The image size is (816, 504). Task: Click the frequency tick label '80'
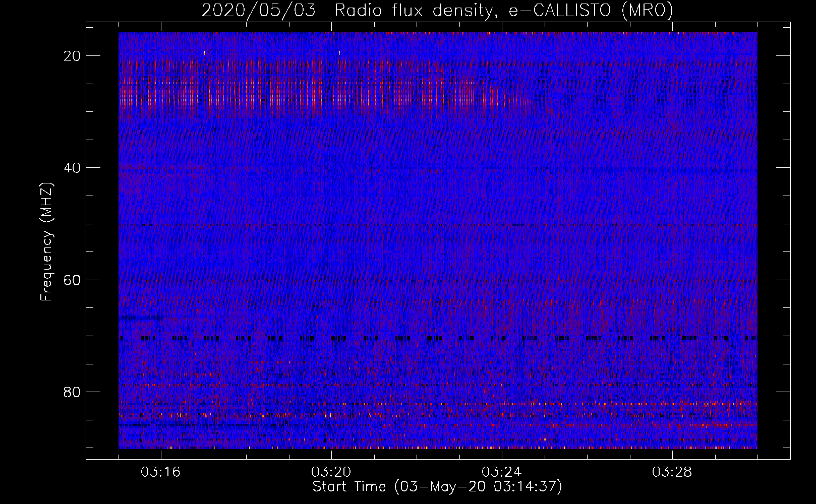coord(73,392)
